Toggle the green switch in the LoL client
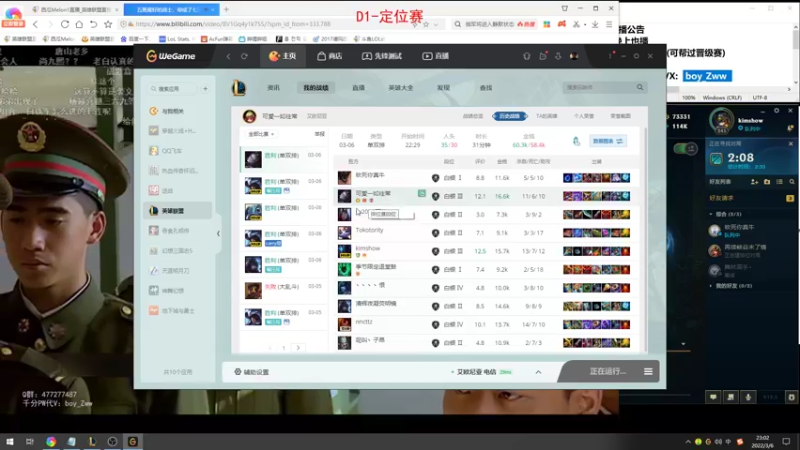 coord(686,149)
